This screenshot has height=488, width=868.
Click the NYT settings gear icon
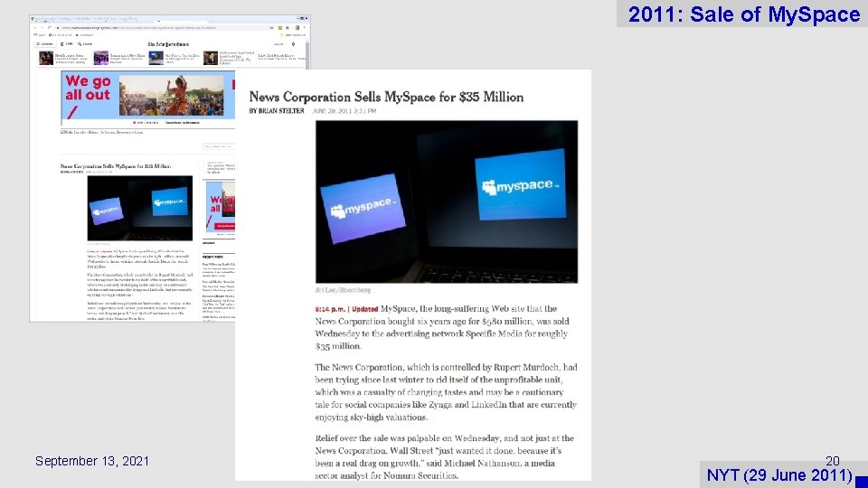[293, 44]
